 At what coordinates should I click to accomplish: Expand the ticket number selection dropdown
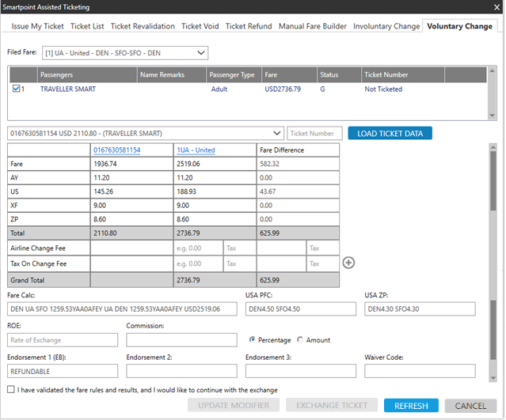[276, 133]
